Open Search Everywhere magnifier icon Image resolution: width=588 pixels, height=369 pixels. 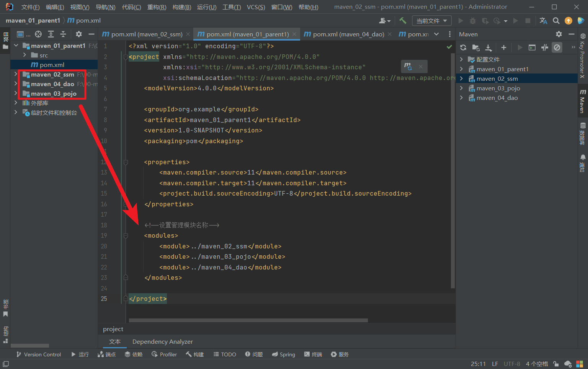point(556,21)
